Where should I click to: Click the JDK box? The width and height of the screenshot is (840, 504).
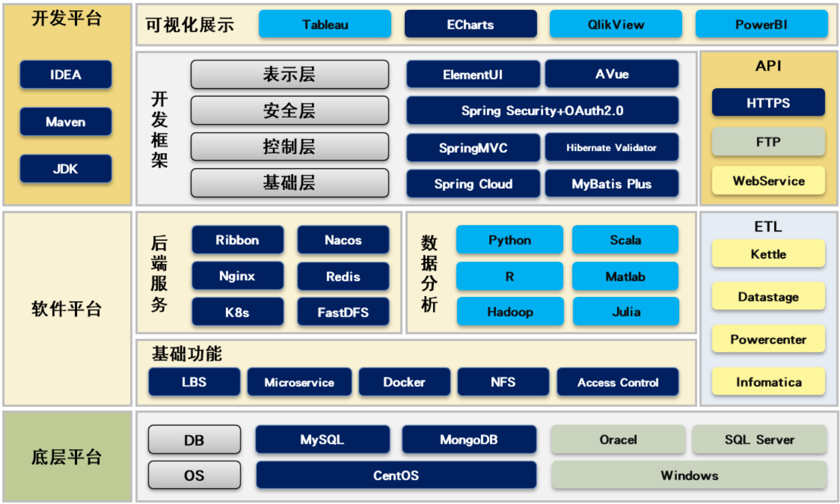pos(65,168)
